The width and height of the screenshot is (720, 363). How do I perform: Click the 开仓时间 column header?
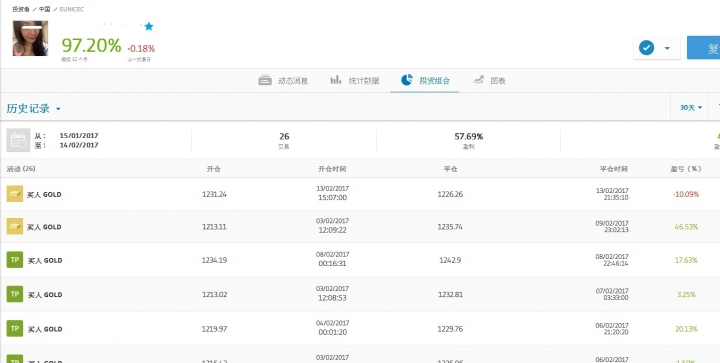click(x=332, y=169)
